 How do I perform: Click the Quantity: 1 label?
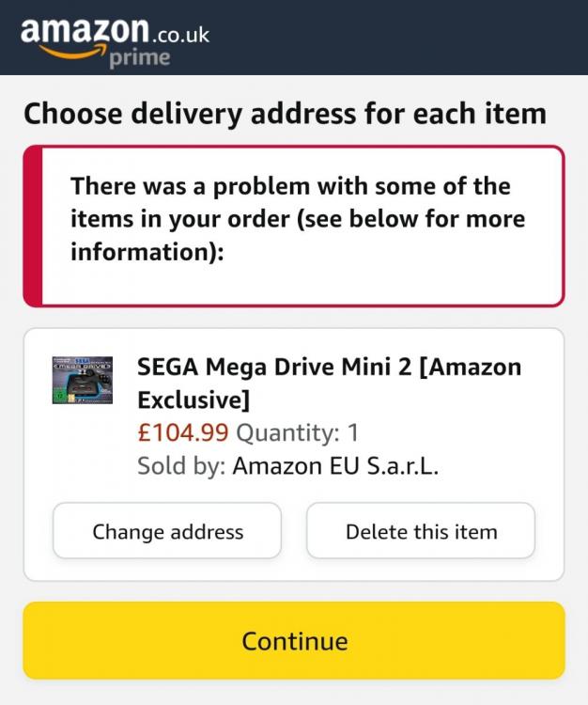[297, 433]
